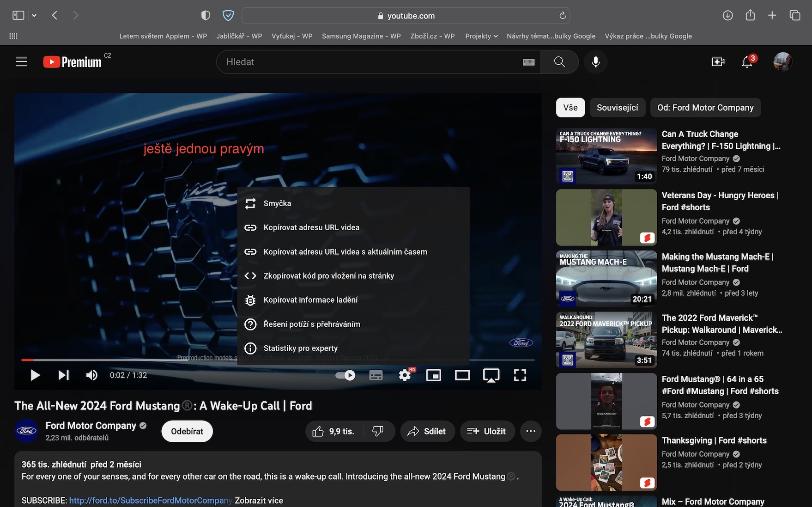Open AirPlay from the player
The width and height of the screenshot is (812, 507).
(x=491, y=375)
